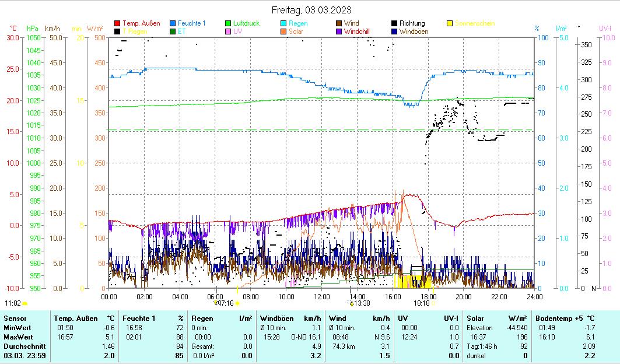Click the 20:00 time axis label

point(464,296)
